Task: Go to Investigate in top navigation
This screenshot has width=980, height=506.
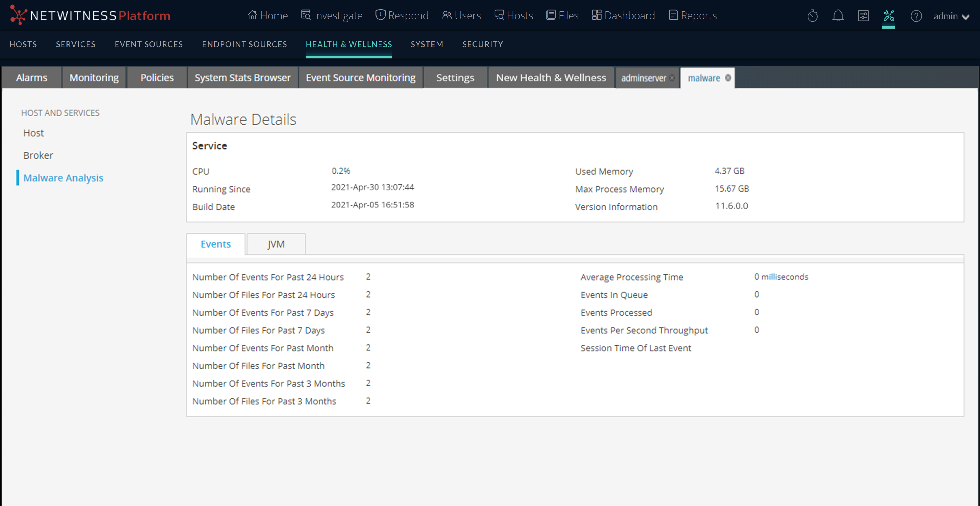Action: [331, 15]
